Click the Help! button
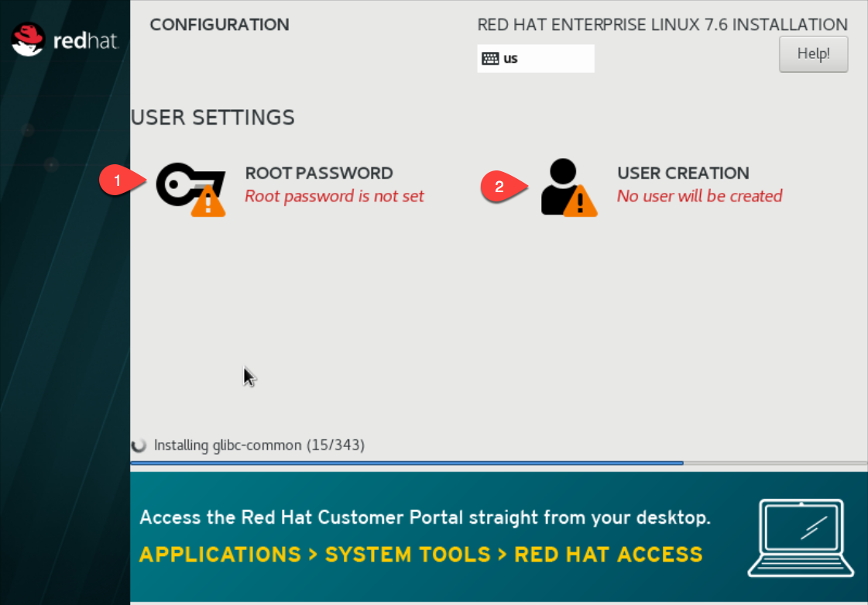This screenshot has height=605, width=868. click(x=813, y=53)
